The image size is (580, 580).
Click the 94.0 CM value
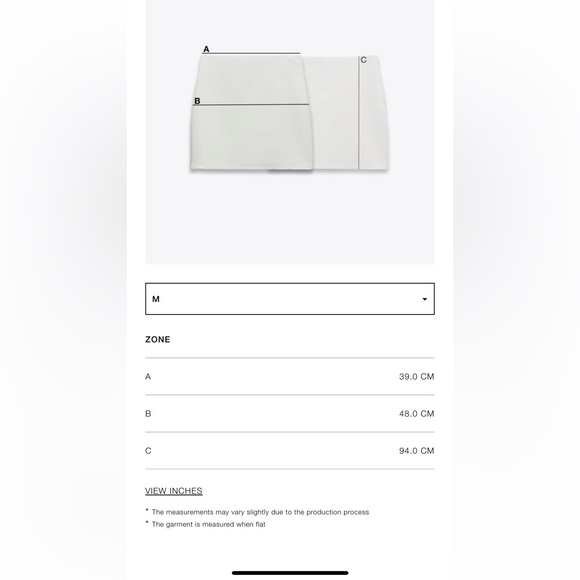417,451
